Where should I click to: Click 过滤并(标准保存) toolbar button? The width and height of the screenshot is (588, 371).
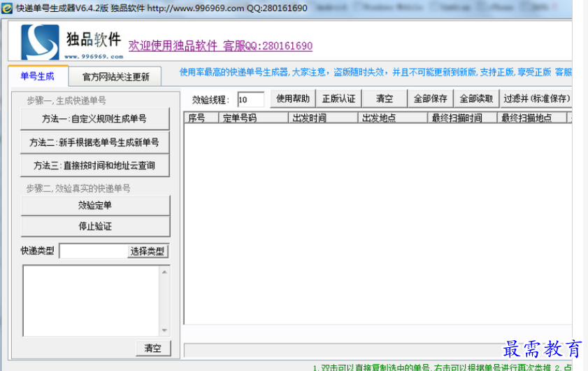(536, 99)
